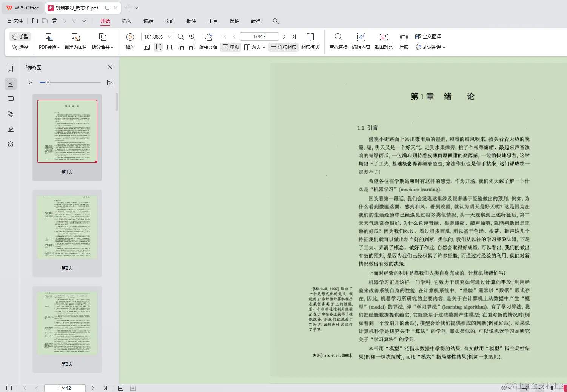Open bookmarks sidebar panel
This screenshot has width=567, height=392.
click(x=11, y=69)
